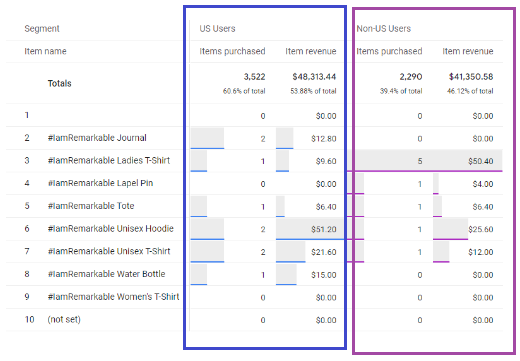
Task: Sort by US Items purchased column
Action: click(232, 51)
